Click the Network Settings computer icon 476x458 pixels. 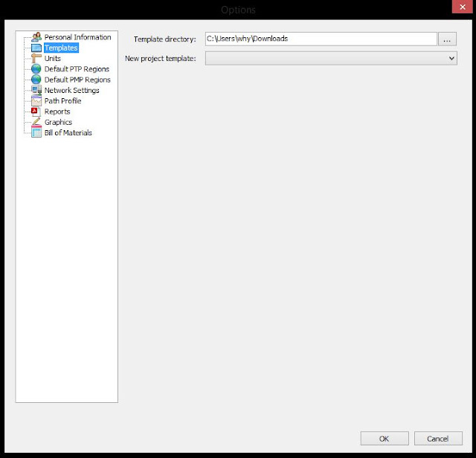point(36,90)
